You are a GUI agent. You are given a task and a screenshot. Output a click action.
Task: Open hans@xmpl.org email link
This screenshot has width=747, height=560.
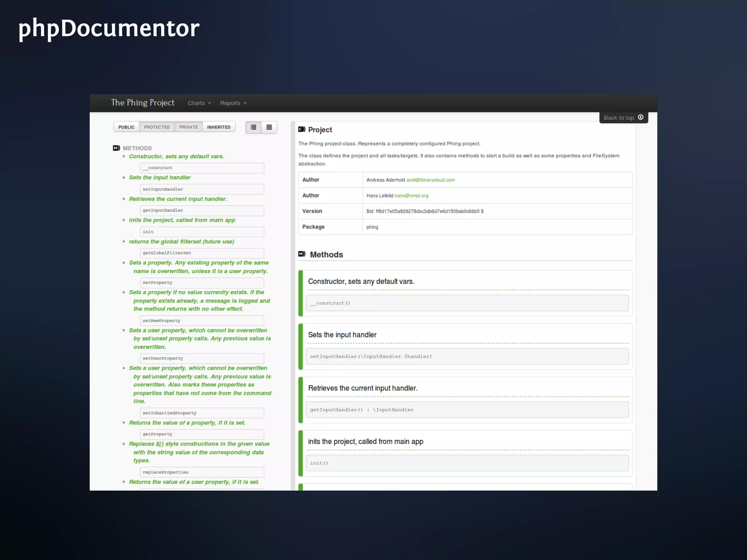click(x=411, y=196)
